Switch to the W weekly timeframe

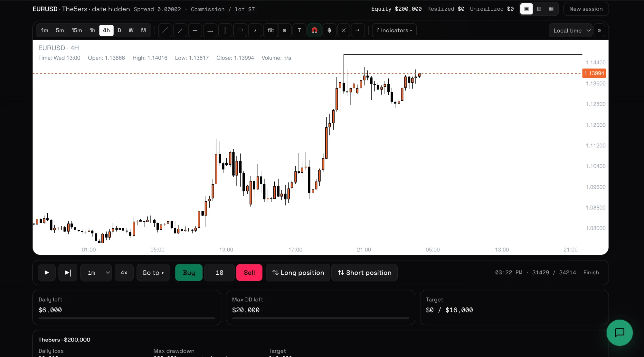[x=131, y=30]
